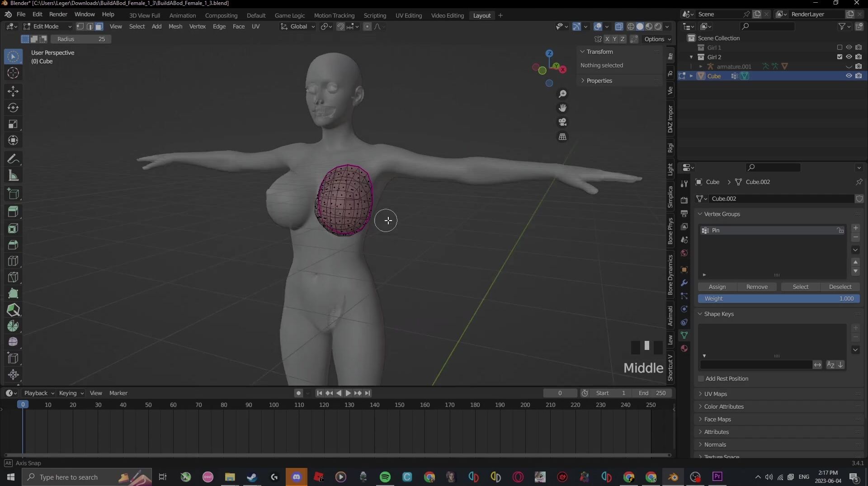Select the Rotate tool in the toolbar

13,108
